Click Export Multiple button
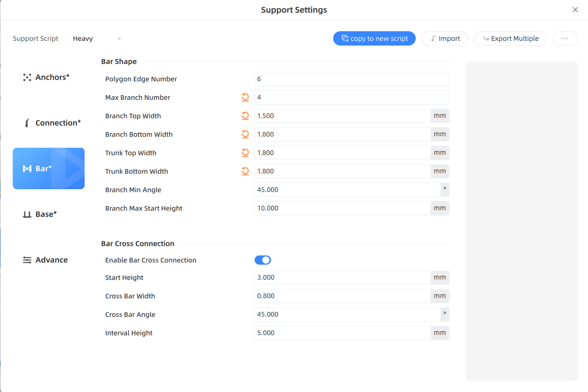Screen dimensions: 588x392 click(510, 39)
